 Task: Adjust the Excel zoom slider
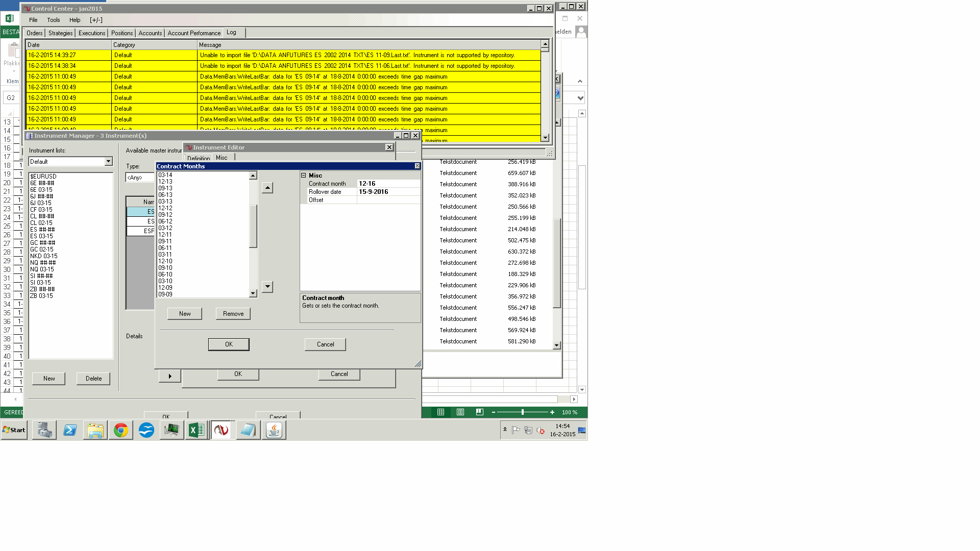(x=522, y=412)
